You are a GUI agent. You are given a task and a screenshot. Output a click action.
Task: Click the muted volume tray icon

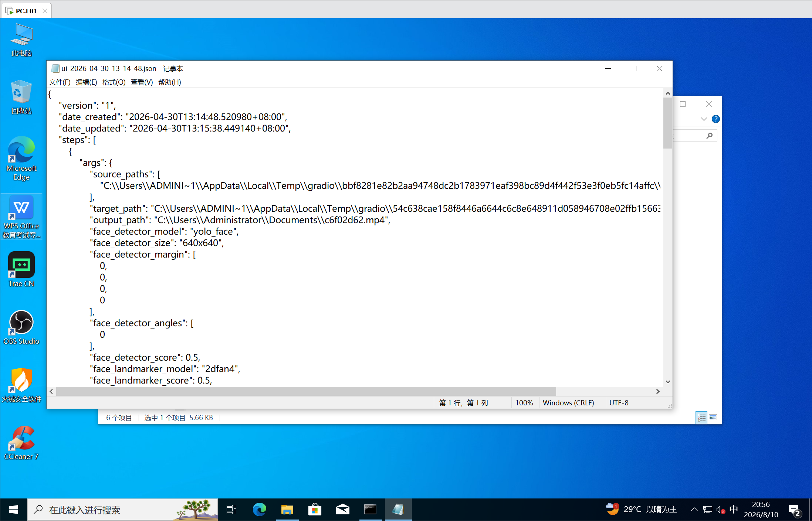720,510
